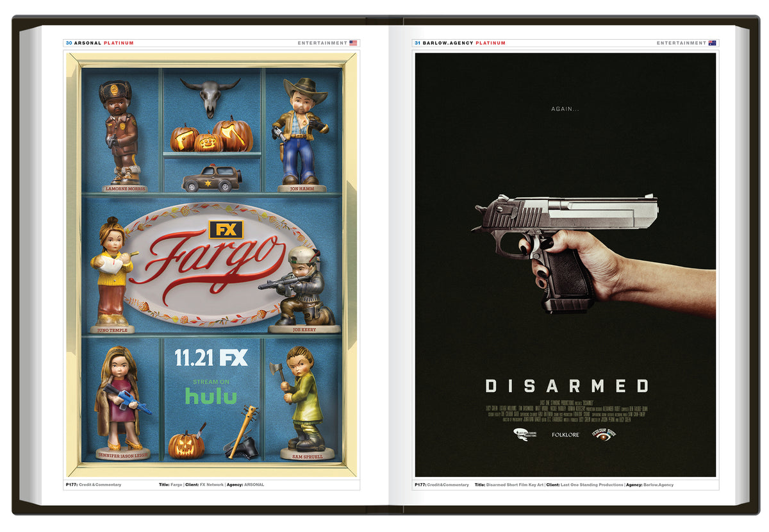
Task: Click the DISARMED title text
Action: click(x=567, y=386)
